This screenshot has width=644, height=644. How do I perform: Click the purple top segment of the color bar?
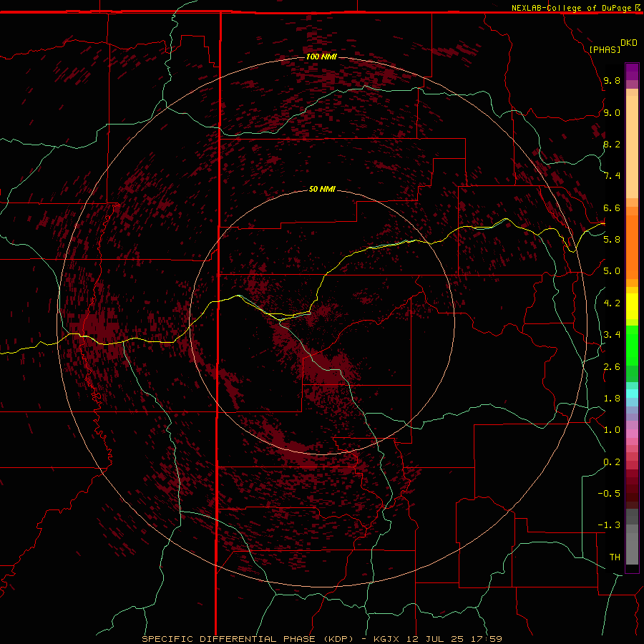pos(632,72)
